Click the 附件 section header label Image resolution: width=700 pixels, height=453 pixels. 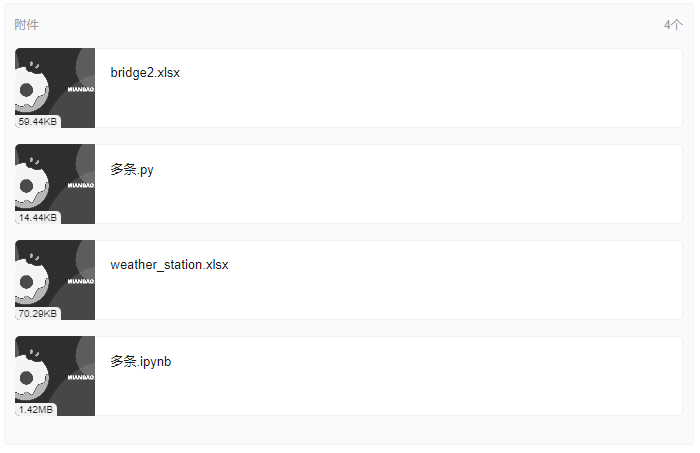[x=26, y=25]
